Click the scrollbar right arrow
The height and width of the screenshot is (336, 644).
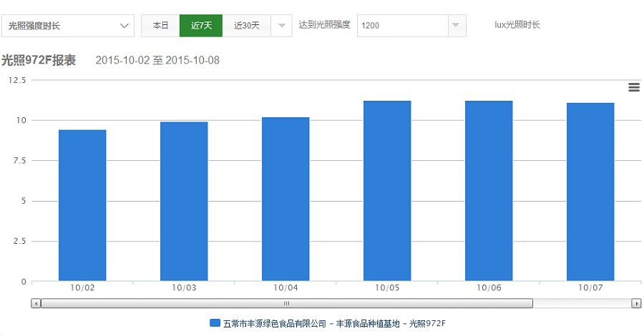click(636, 303)
